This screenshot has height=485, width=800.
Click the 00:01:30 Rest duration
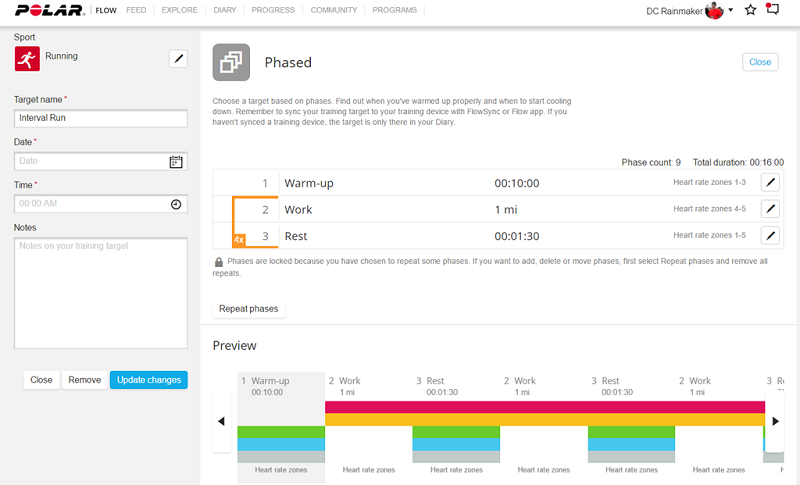[x=516, y=236]
